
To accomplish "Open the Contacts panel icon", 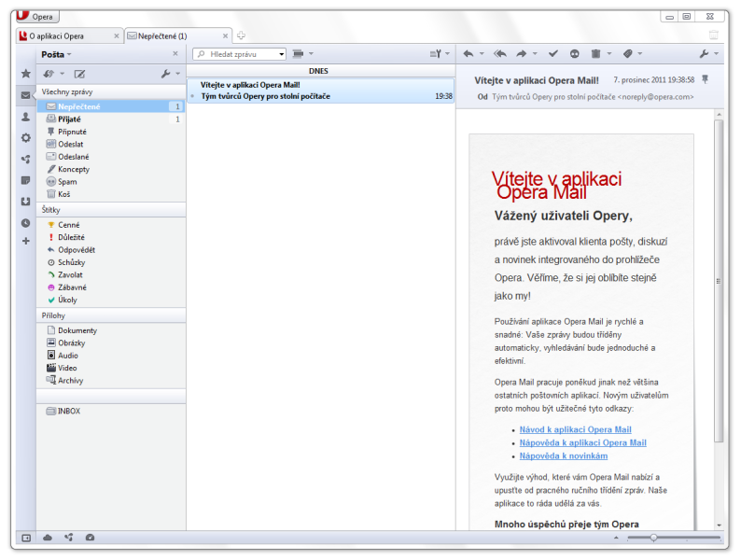I will (x=26, y=117).
